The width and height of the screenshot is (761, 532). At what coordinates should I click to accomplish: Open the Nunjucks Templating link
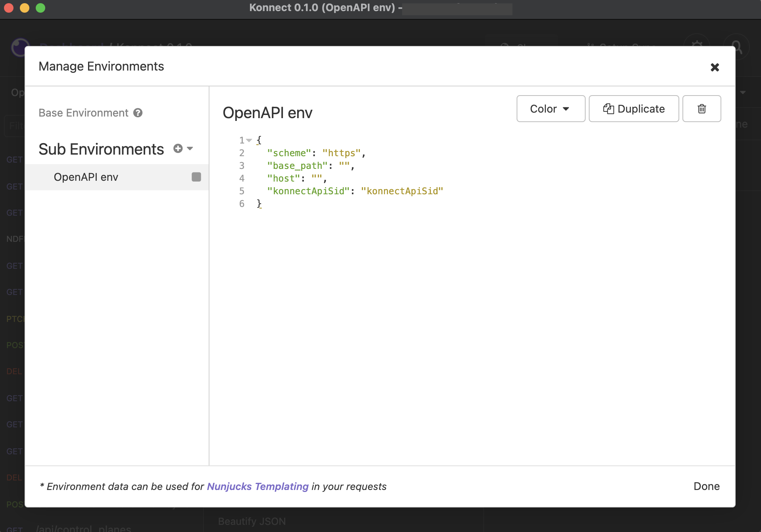258,486
